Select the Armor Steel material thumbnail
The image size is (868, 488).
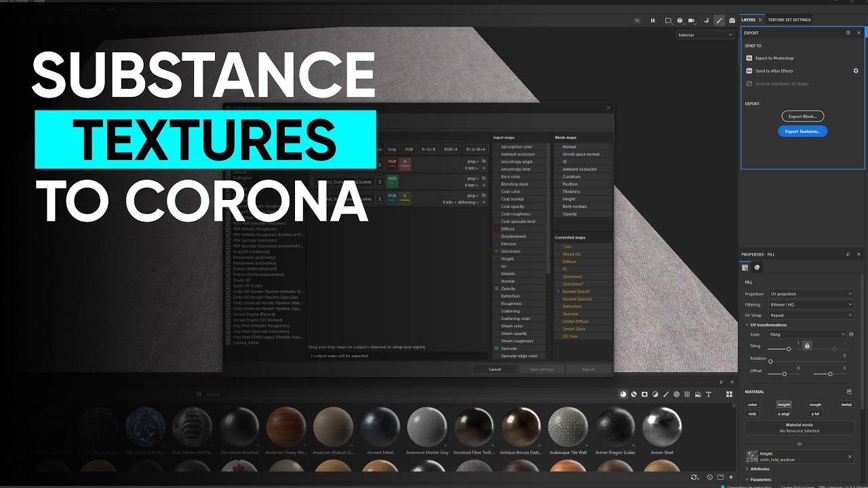tap(662, 427)
